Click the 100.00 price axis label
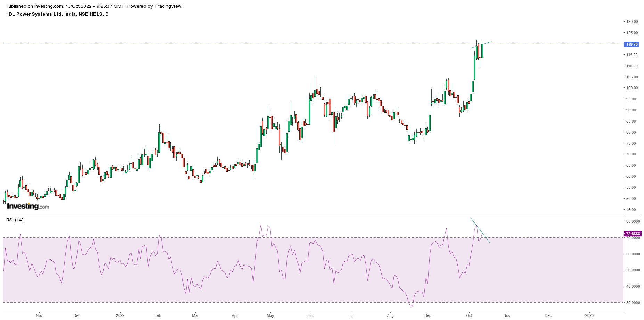The width and height of the screenshot is (644, 320). [x=632, y=88]
